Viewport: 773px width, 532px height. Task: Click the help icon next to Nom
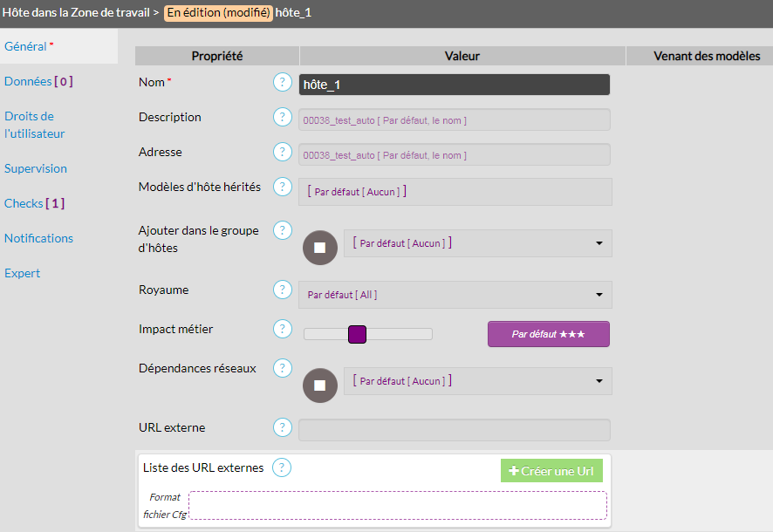(x=282, y=83)
